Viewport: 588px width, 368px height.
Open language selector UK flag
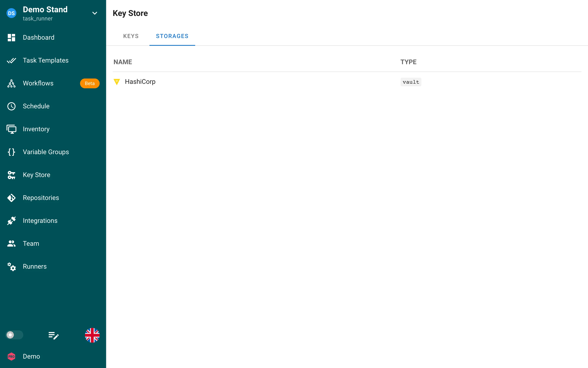click(x=92, y=335)
